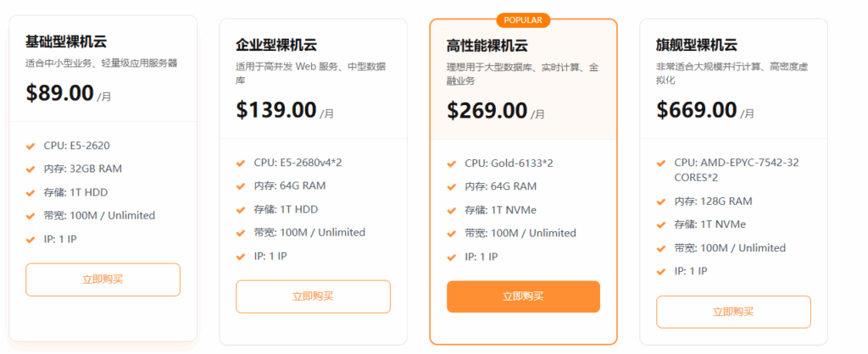
Task: Click checkmark beside 存储: 1T HDD in 基础型裸机云
Action: [x=31, y=192]
